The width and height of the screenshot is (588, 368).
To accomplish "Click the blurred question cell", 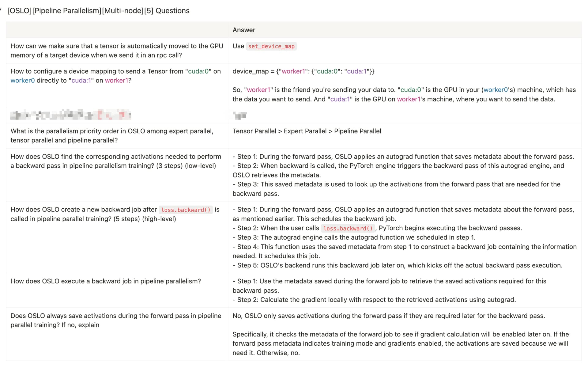I will click(x=117, y=115).
